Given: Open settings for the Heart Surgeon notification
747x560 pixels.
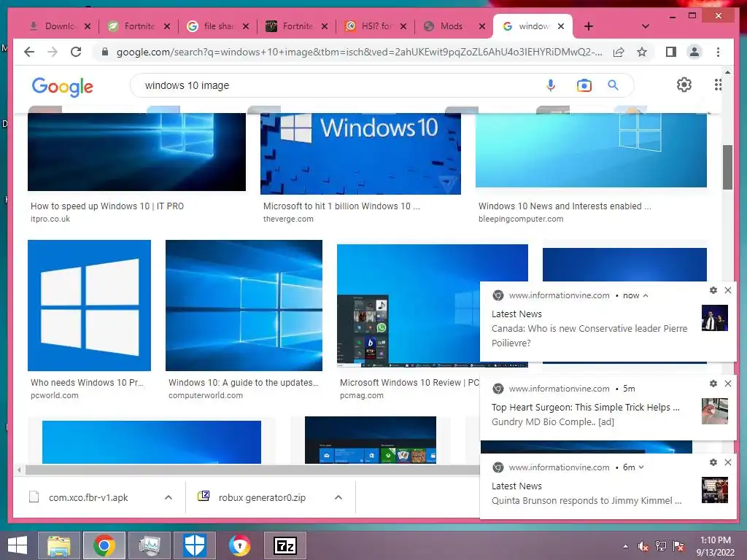Looking at the screenshot, I should point(713,384).
